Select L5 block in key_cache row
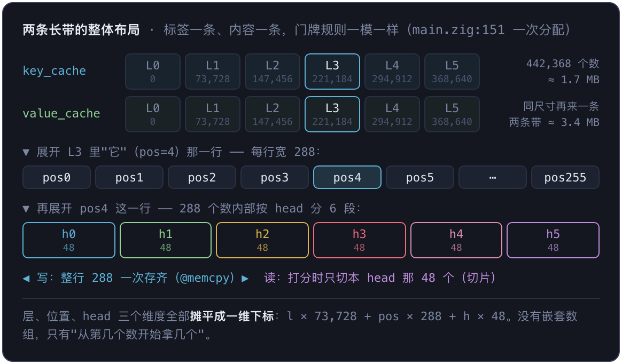622x364 pixels. click(x=452, y=72)
